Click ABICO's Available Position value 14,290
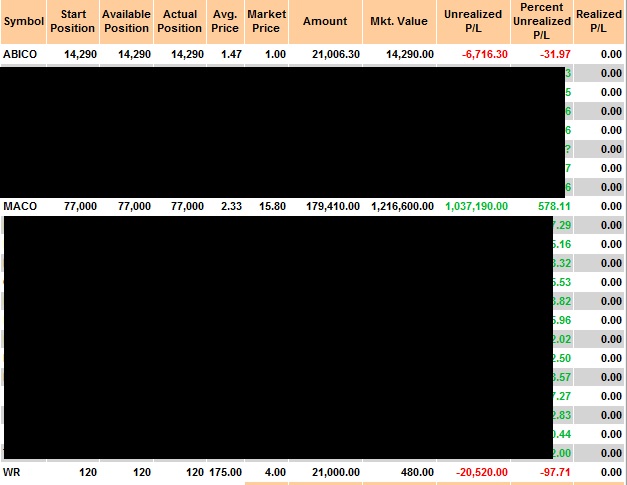 point(134,54)
